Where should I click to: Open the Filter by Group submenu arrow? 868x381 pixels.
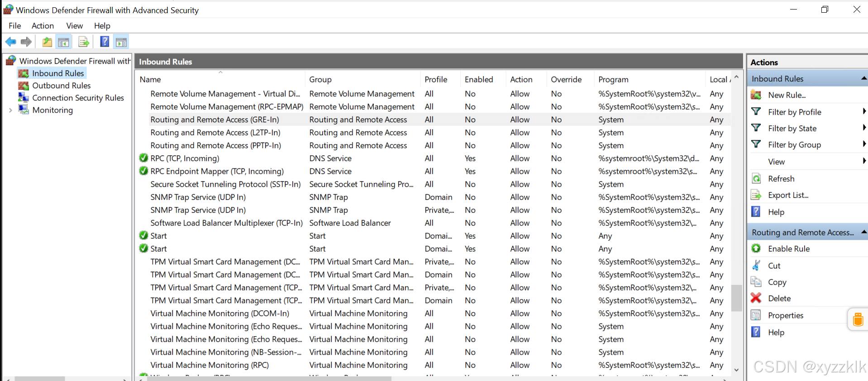point(864,145)
